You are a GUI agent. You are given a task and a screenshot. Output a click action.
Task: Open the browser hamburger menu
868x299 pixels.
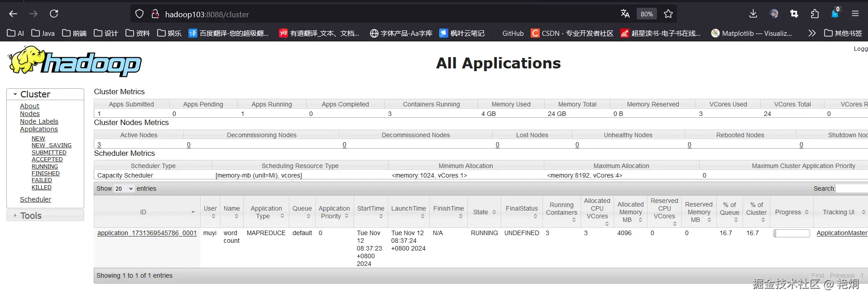[x=855, y=14]
